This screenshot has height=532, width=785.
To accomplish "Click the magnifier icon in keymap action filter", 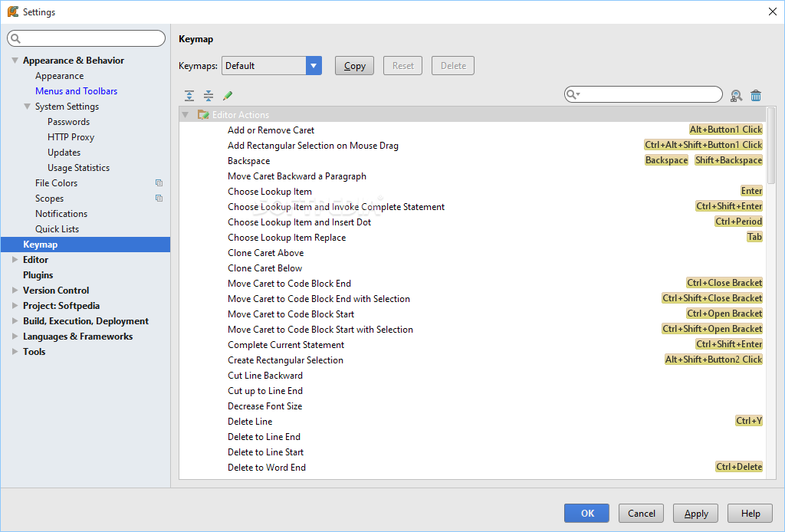I will pyautogui.click(x=573, y=94).
